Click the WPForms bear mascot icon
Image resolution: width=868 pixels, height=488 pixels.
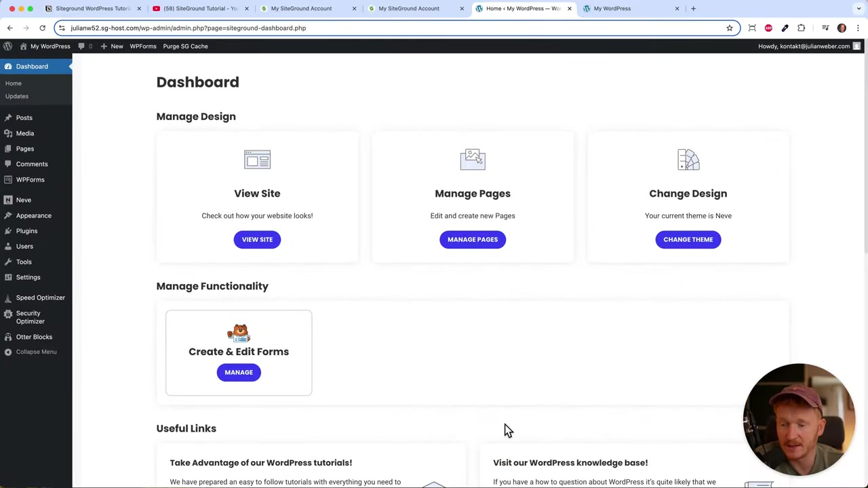(x=239, y=333)
